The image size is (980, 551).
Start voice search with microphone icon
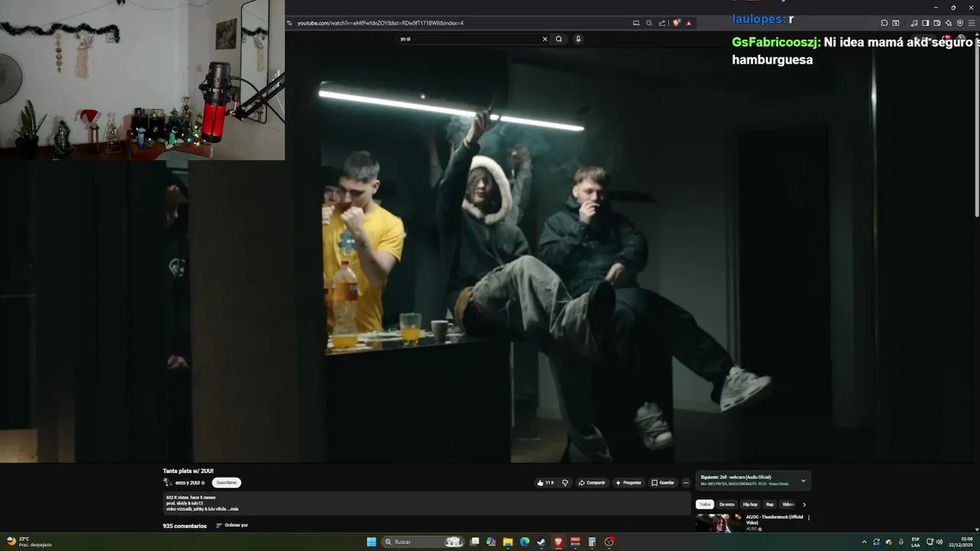(578, 39)
